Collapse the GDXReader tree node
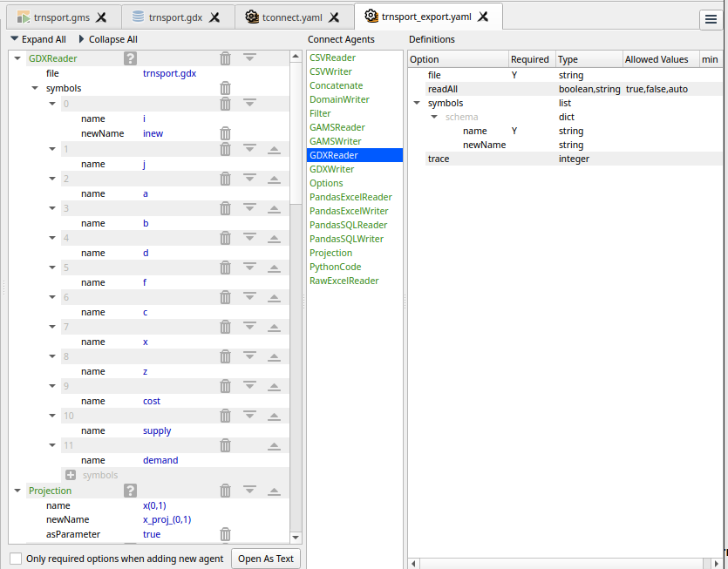The image size is (728, 569). click(x=17, y=58)
